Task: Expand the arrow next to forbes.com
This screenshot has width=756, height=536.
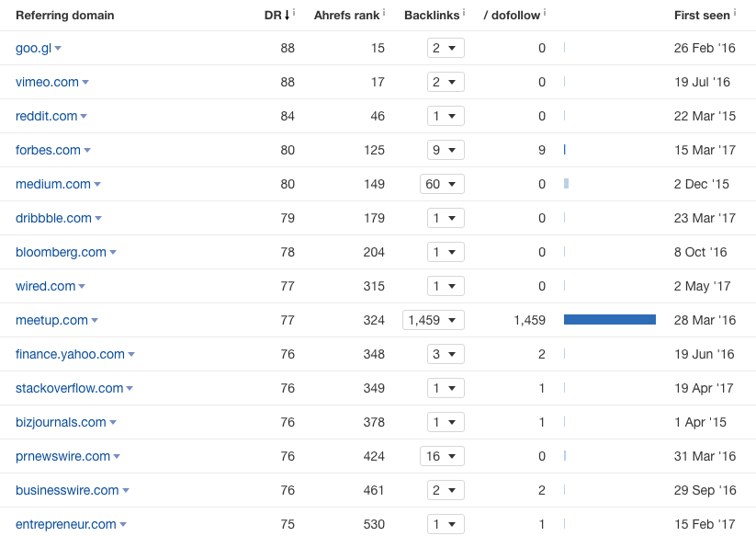Action: (x=87, y=151)
